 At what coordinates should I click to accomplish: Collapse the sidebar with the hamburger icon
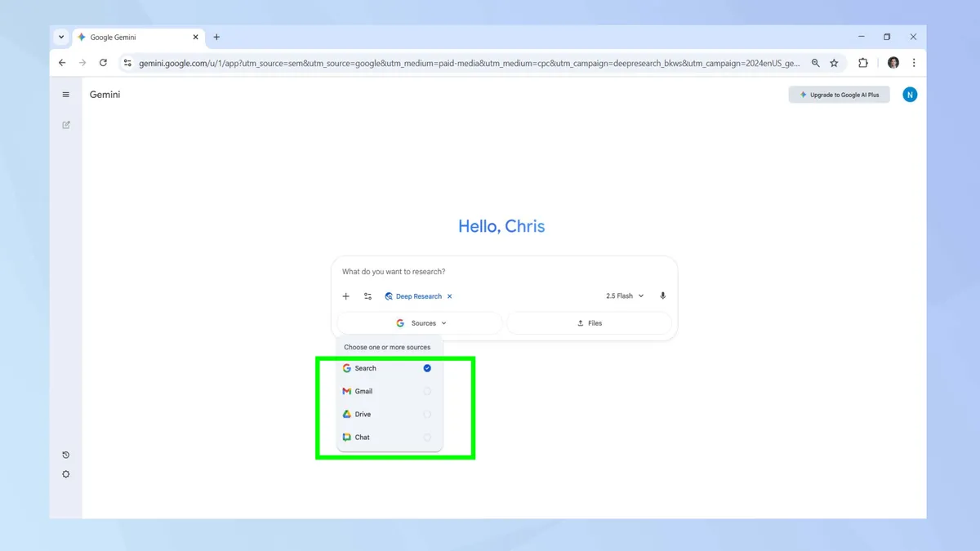click(x=65, y=94)
